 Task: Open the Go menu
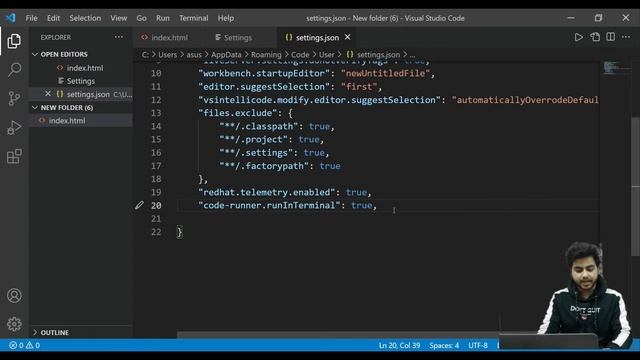point(141,18)
